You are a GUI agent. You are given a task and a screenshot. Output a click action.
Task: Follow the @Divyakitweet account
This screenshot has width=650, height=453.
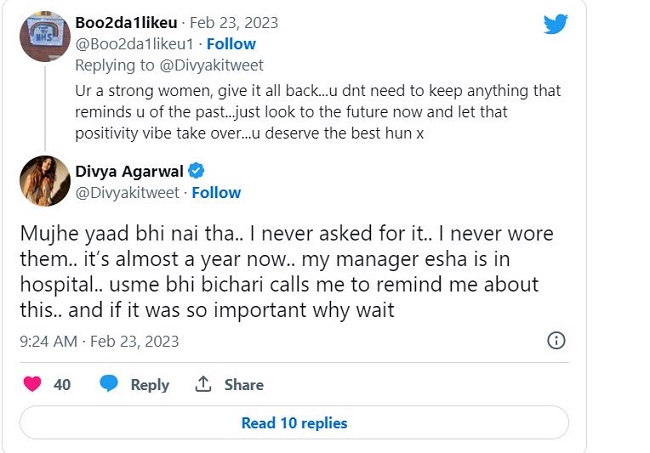(216, 192)
